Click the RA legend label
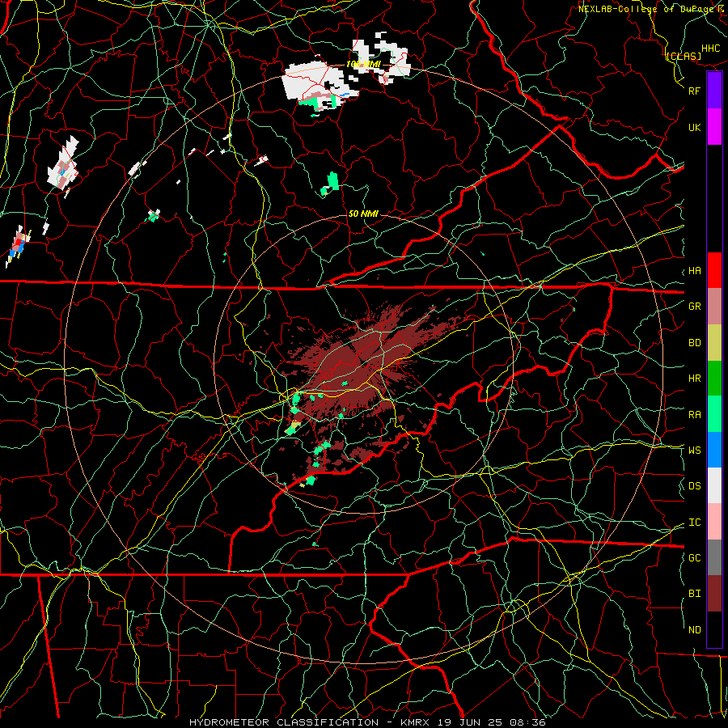 click(x=695, y=415)
